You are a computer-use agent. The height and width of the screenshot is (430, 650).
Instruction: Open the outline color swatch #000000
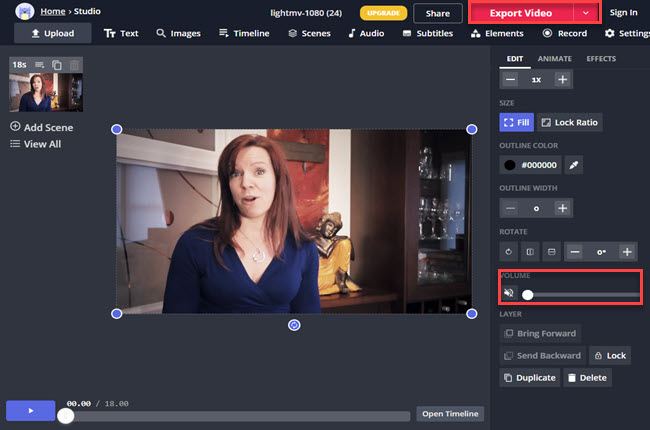531,165
